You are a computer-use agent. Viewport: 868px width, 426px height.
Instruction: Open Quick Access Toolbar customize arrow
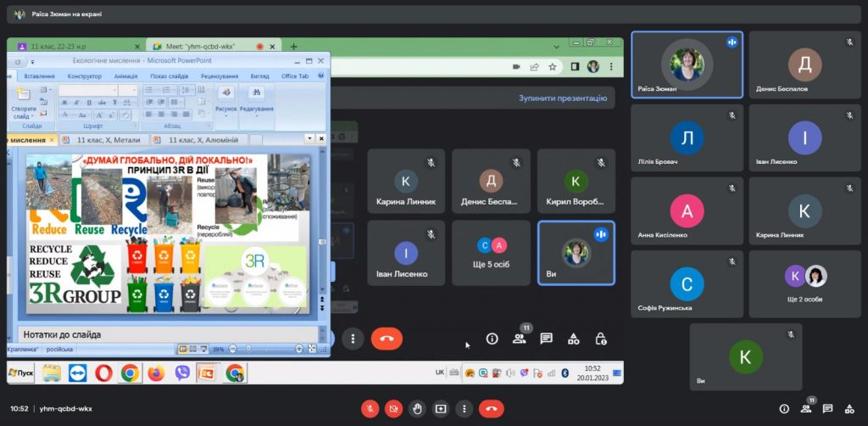[x=33, y=62]
